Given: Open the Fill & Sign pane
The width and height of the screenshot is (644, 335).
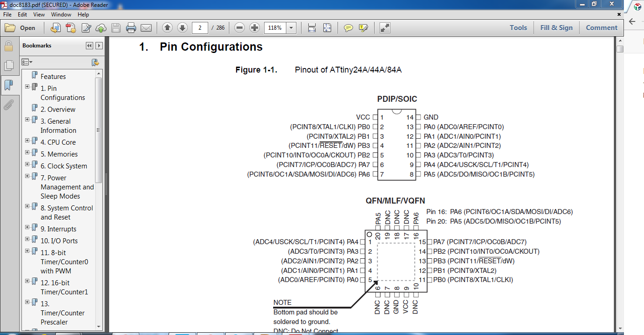Looking at the screenshot, I should [556, 28].
